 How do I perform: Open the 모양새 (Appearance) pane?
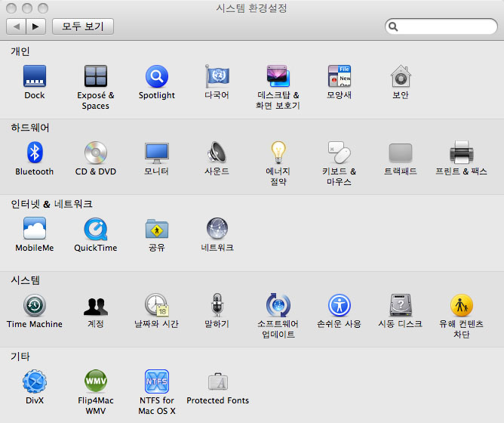[x=339, y=76]
